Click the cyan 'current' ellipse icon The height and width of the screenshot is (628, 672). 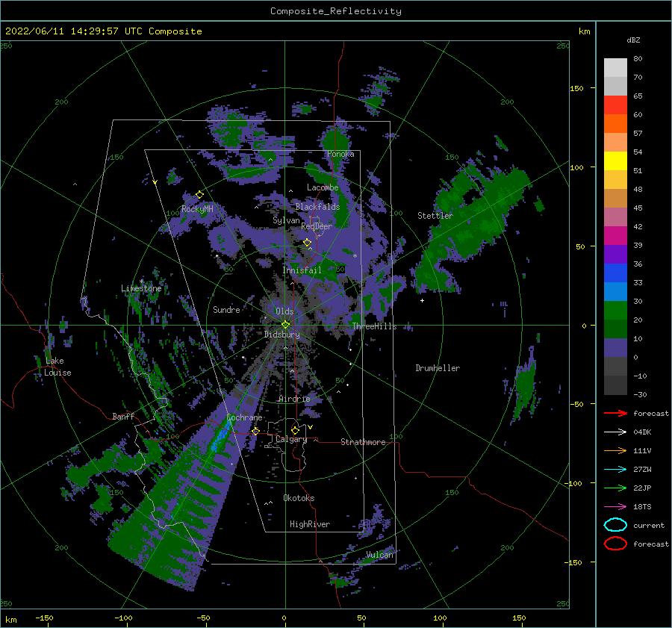pyautogui.click(x=615, y=525)
